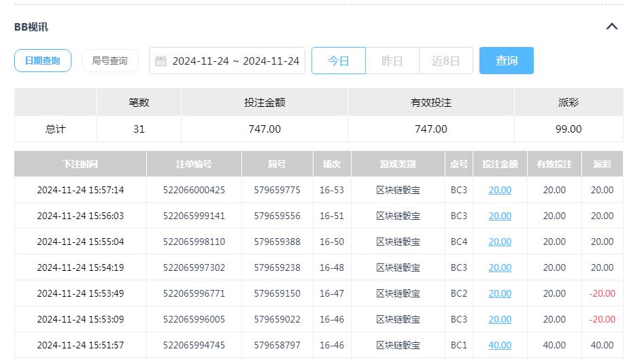This screenshot has width=644, height=360.
Task: Open bet amount link for order 522065999141
Action: point(500,216)
